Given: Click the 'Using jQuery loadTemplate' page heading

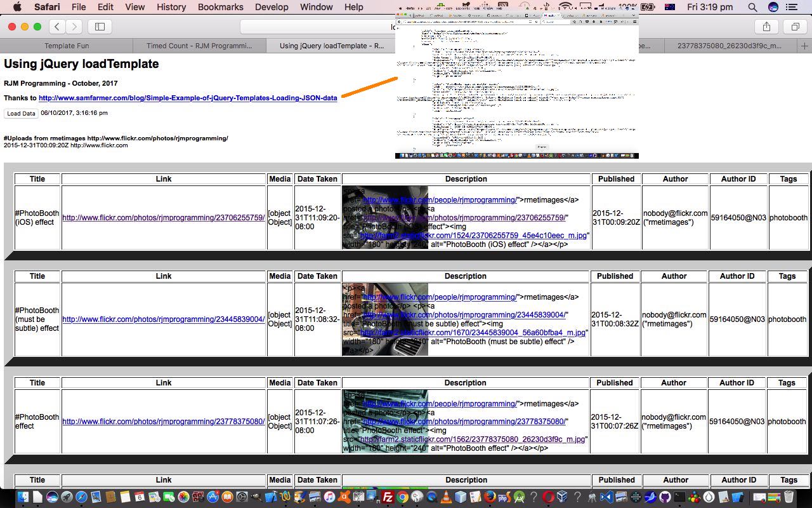Looking at the screenshot, I should pyautogui.click(x=81, y=64).
